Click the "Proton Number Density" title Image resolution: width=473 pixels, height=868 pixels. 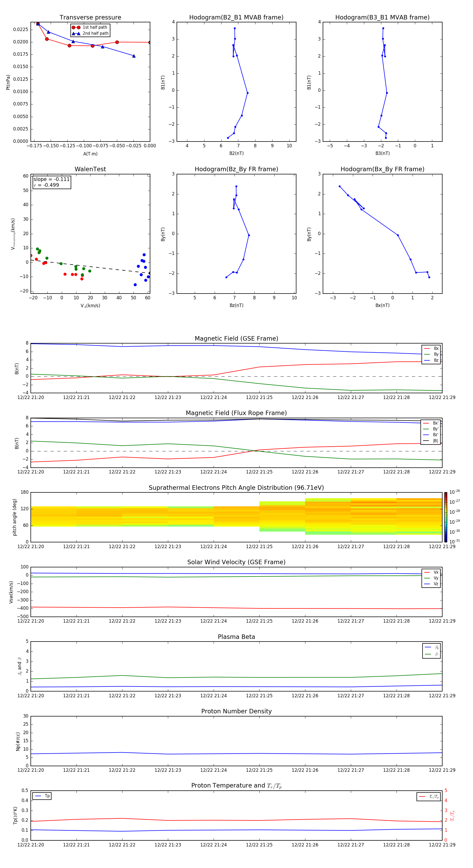pos(236,711)
